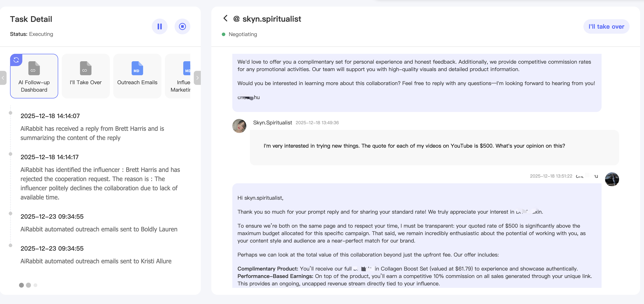Open the I'll Take Over card
This screenshot has width=644, height=304.
(x=86, y=82)
